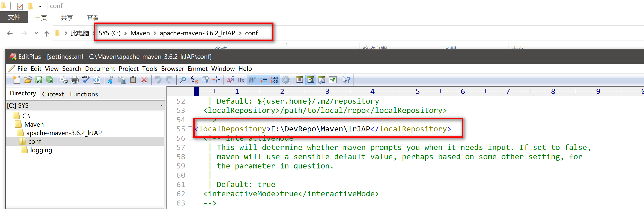Click 此电脑 in the address breadcrumb

(x=80, y=33)
